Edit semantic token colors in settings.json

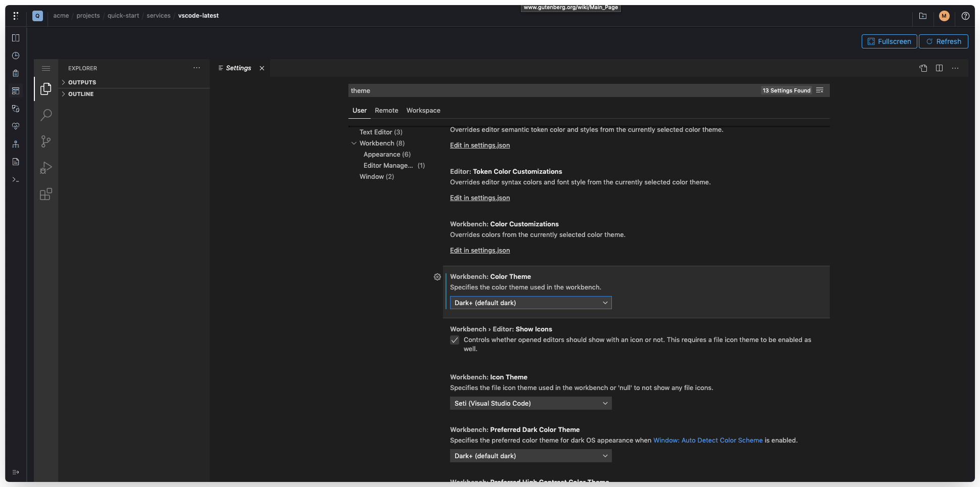tap(480, 145)
